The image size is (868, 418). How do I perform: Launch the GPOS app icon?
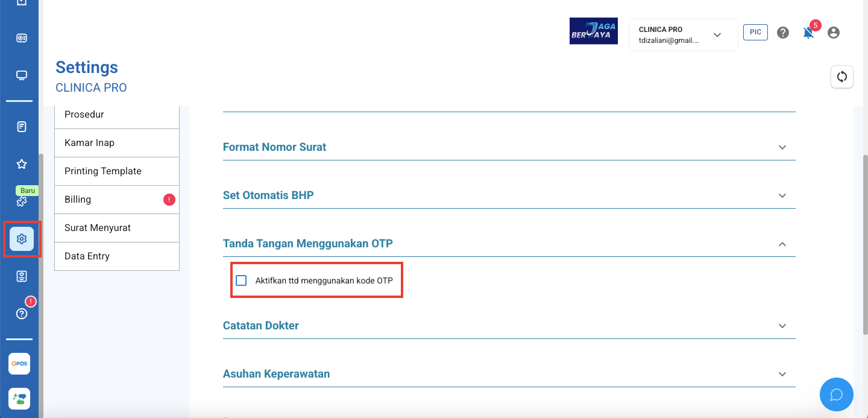point(19,364)
